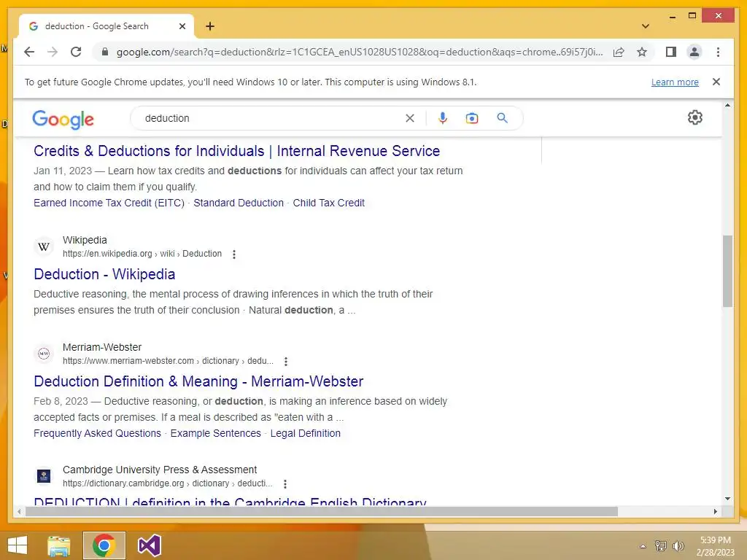Open the Chrome profile avatar
Image resolution: width=747 pixels, height=560 pixels.
click(694, 52)
